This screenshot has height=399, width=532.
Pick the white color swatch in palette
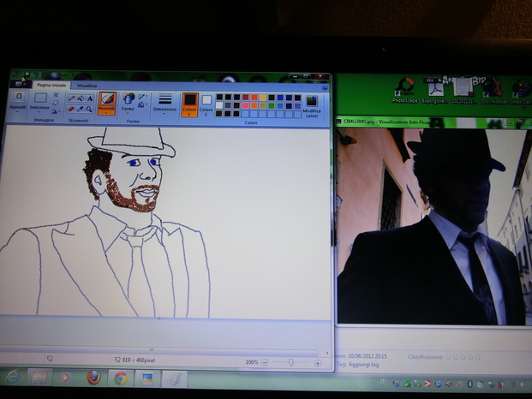[x=219, y=105]
